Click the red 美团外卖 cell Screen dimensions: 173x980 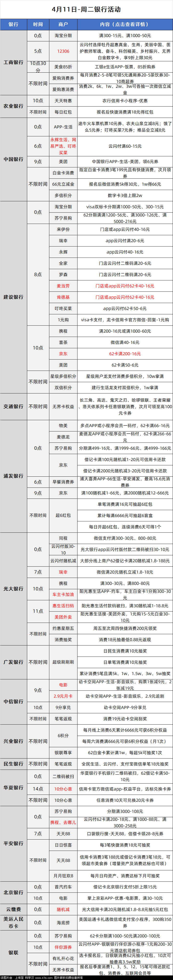click(x=63, y=617)
